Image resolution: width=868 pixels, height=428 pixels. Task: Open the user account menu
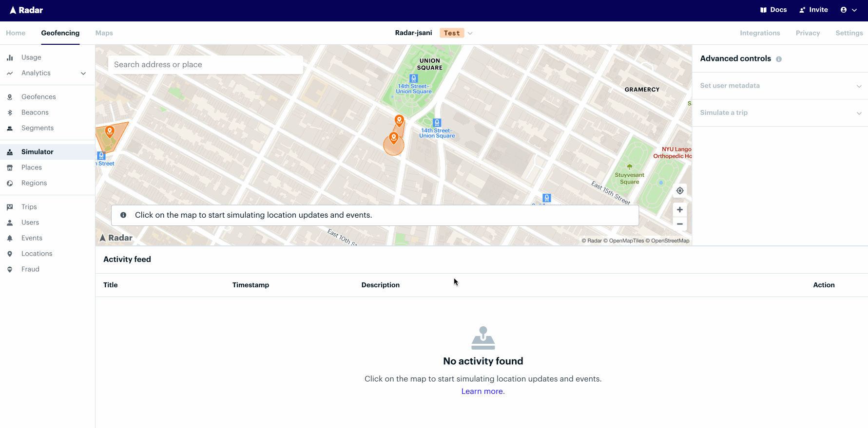849,10
